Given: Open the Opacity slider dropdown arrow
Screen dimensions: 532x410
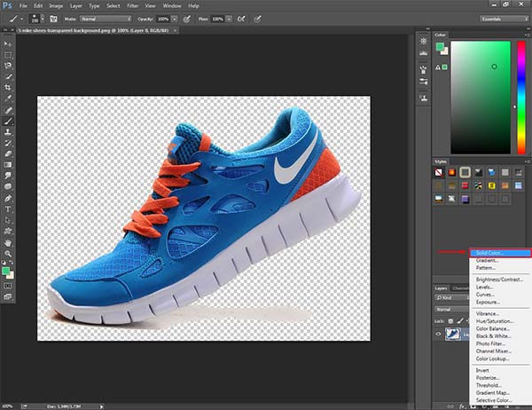Looking at the screenshot, I should click(x=174, y=19).
